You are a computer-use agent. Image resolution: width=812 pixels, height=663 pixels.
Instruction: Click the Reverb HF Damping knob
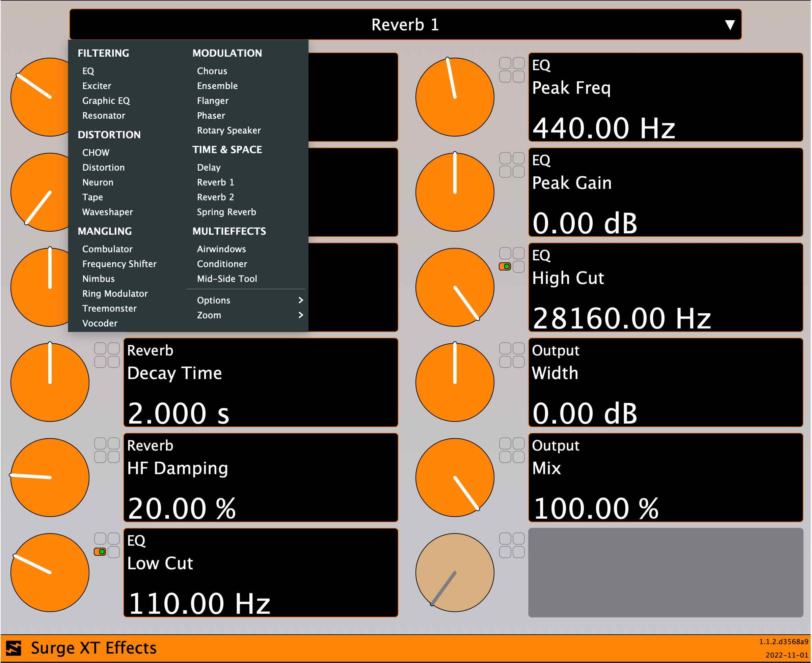(x=50, y=478)
